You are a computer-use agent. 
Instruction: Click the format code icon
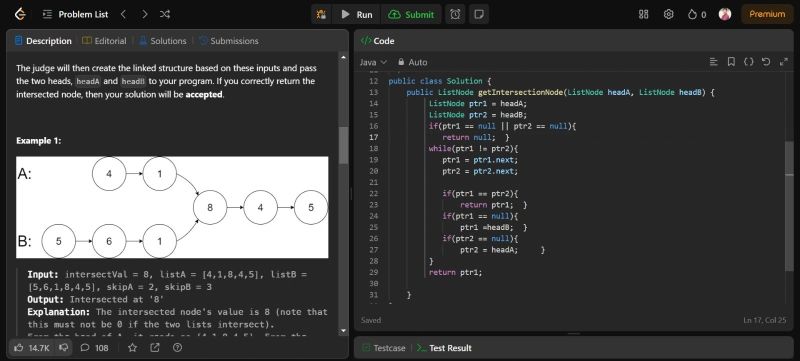pyautogui.click(x=714, y=62)
